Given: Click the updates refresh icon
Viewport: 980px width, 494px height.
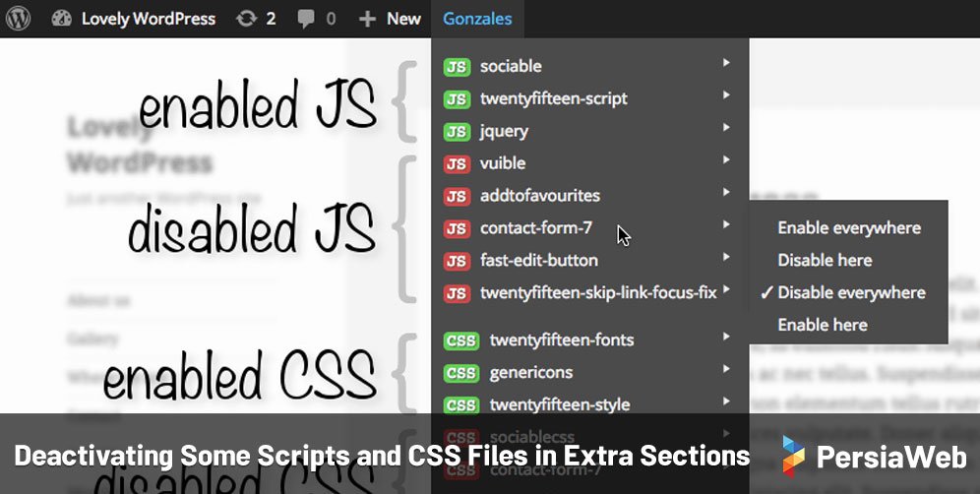Looking at the screenshot, I should (246, 19).
